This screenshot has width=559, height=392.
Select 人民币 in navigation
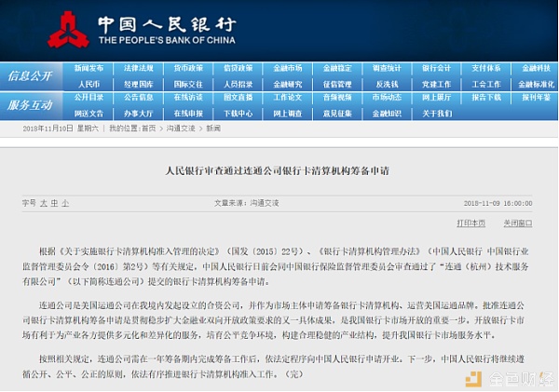[x=89, y=85]
